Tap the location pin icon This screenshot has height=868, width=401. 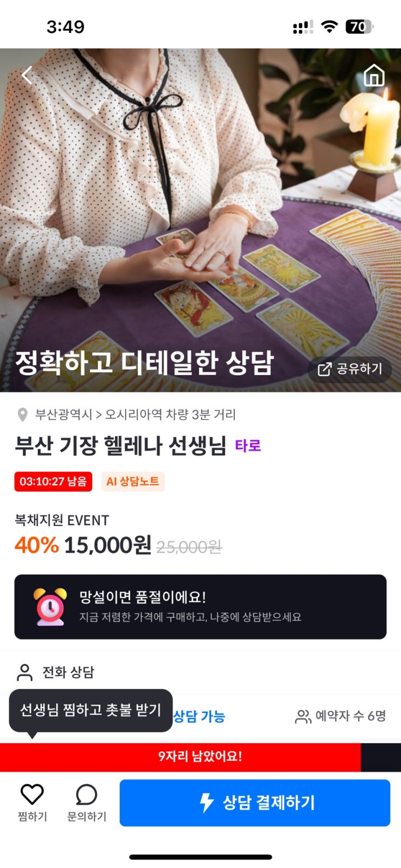point(23,415)
